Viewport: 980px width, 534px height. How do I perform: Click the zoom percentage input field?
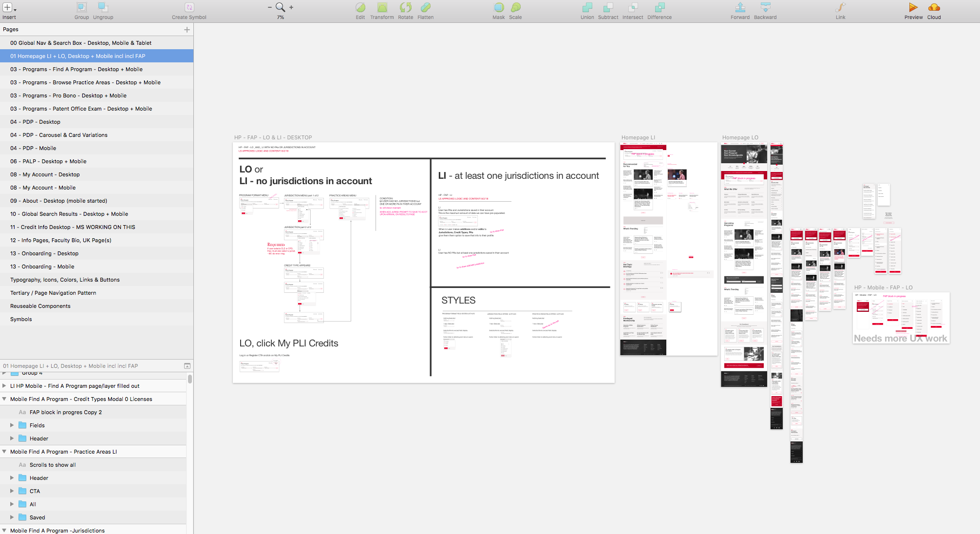282,17
